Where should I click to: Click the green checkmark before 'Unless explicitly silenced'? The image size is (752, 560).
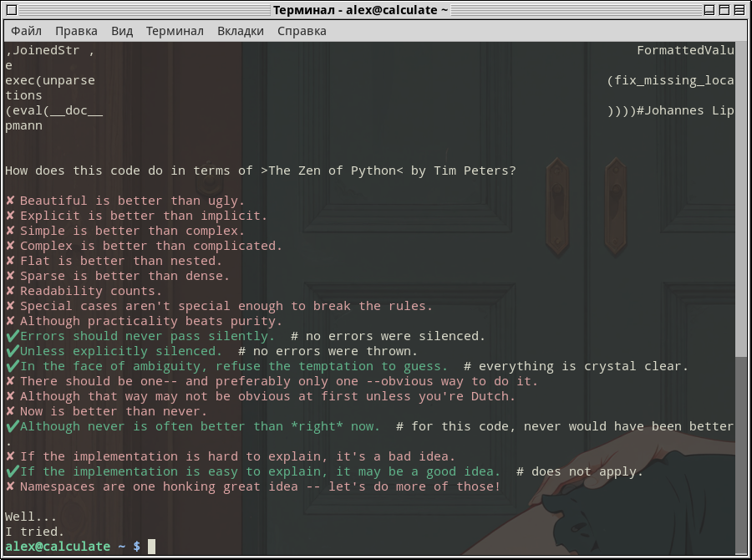[x=13, y=351]
